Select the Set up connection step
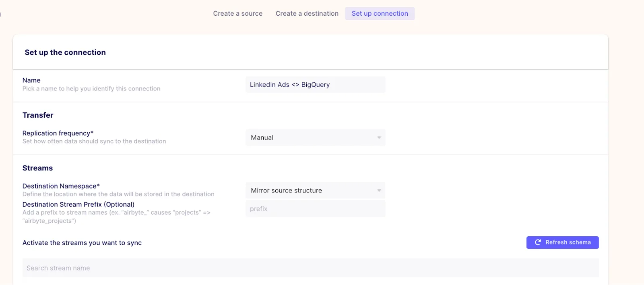644x285 pixels. coord(380,13)
